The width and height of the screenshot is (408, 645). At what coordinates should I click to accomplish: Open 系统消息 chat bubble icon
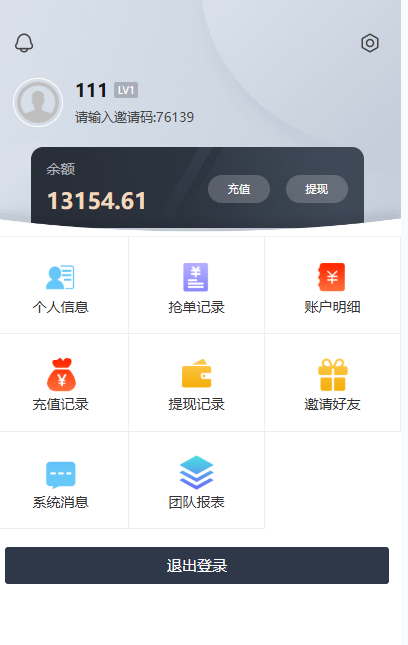coord(61,475)
